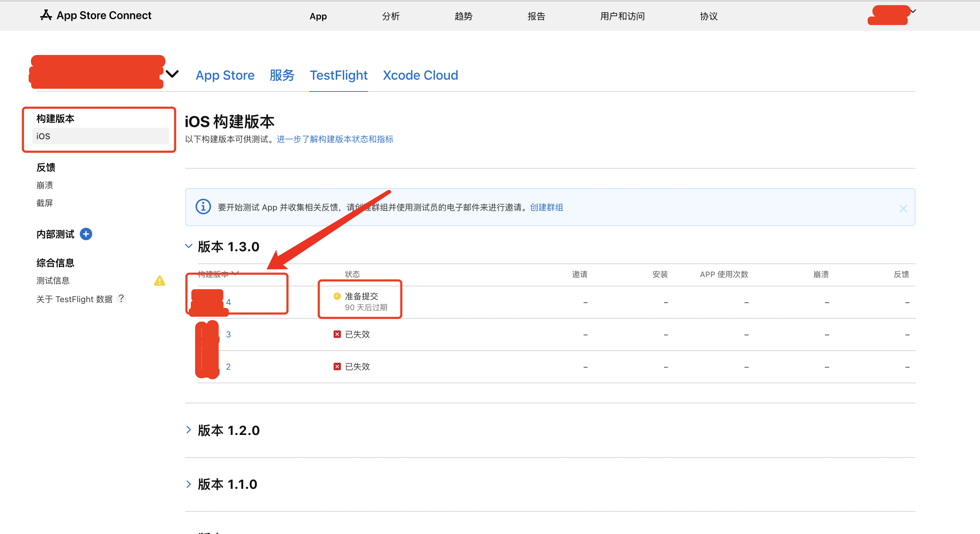Click the TestFlight tab
This screenshot has height=534, width=980.
[339, 74]
